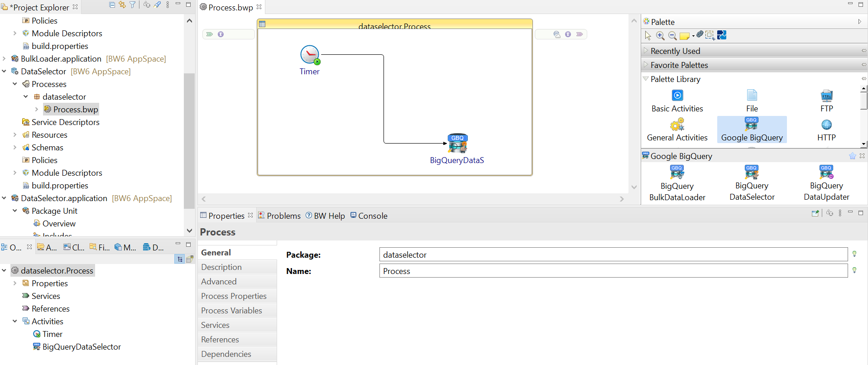868x365 pixels.
Task: Select the Timer activity on the canvas
Action: 310,55
